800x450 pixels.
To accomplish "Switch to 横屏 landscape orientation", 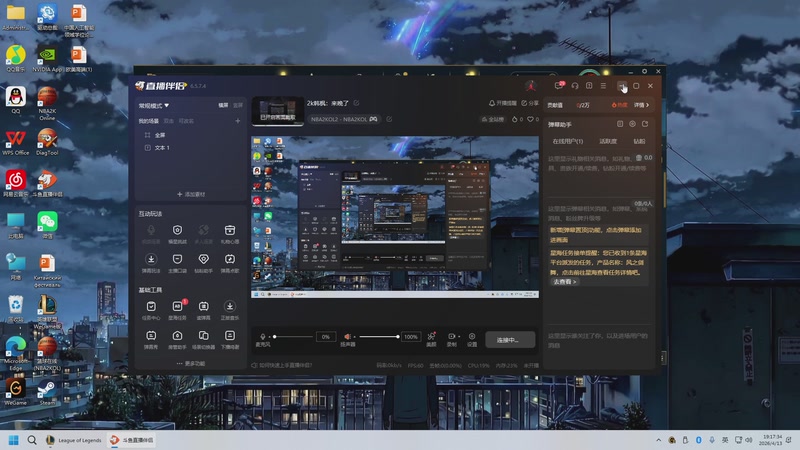I will [x=223, y=105].
